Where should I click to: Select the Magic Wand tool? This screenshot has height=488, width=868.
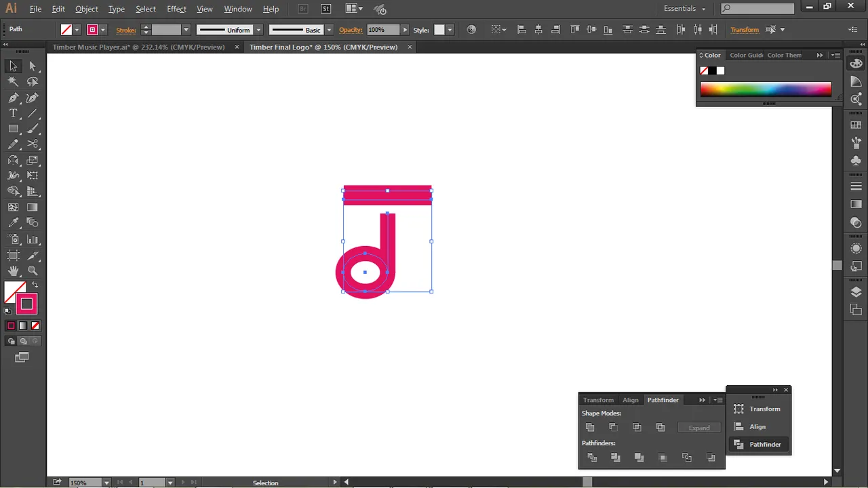point(13,81)
